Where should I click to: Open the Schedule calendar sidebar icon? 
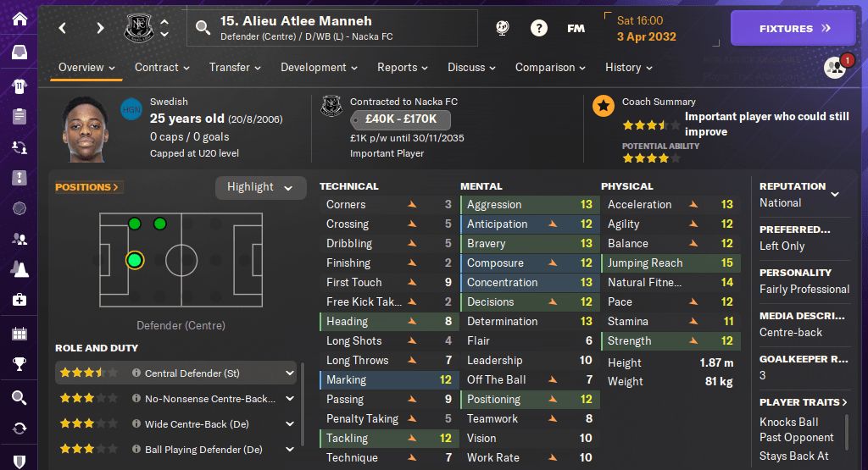tap(19, 333)
